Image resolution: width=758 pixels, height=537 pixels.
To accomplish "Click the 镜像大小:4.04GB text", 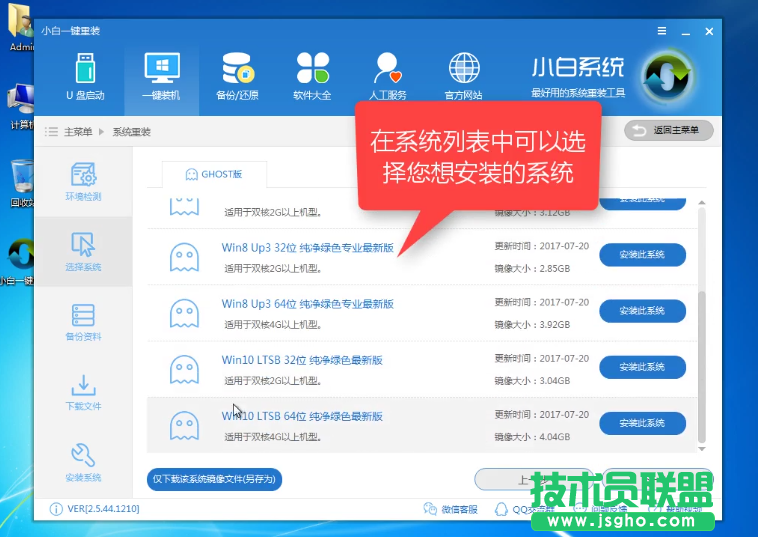I will point(532,436).
